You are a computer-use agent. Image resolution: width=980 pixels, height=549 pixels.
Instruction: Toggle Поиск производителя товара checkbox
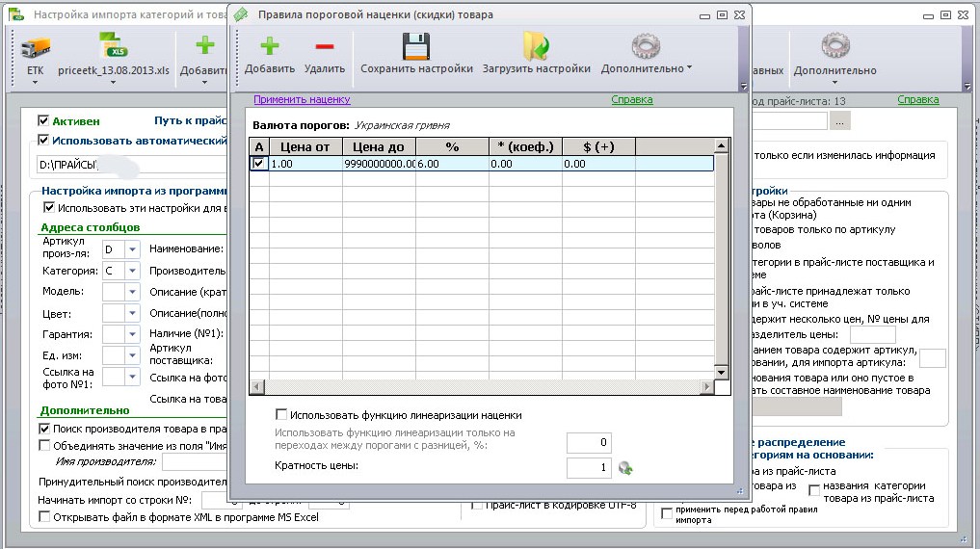point(44,429)
